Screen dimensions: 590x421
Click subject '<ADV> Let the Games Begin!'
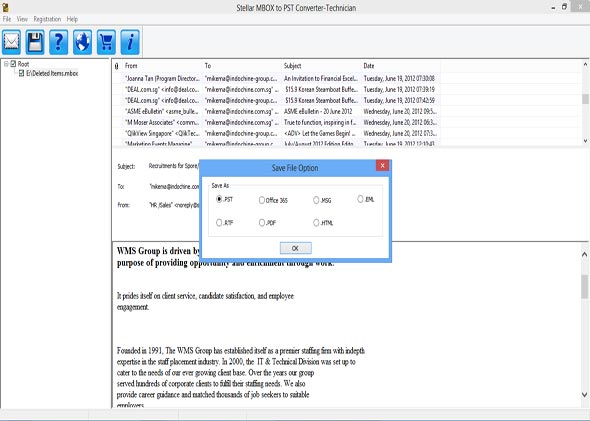pyautogui.click(x=320, y=134)
